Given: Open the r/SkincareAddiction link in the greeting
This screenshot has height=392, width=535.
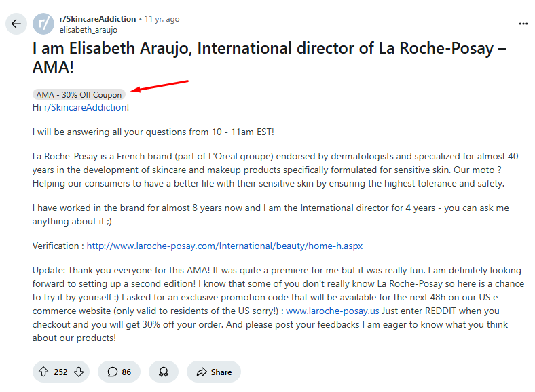Looking at the screenshot, I should [86, 107].
